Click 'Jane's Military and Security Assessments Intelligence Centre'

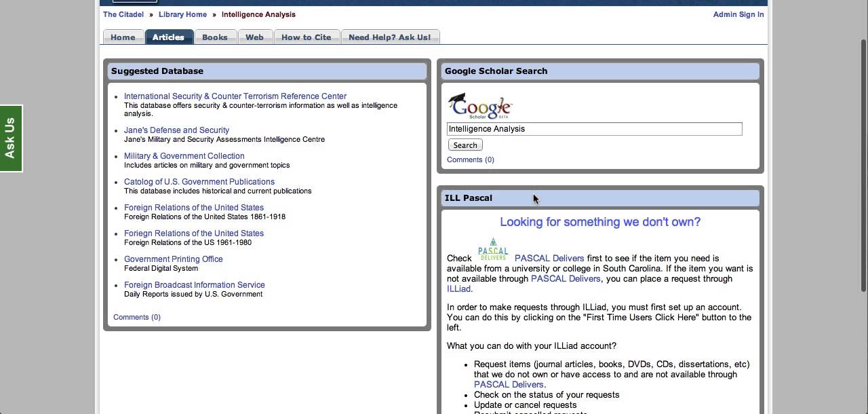[224, 139]
